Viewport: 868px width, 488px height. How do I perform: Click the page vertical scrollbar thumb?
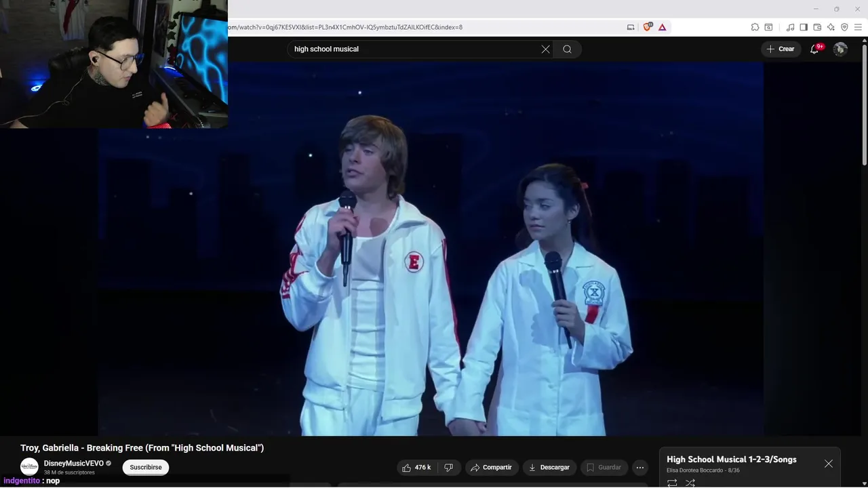[x=864, y=105]
